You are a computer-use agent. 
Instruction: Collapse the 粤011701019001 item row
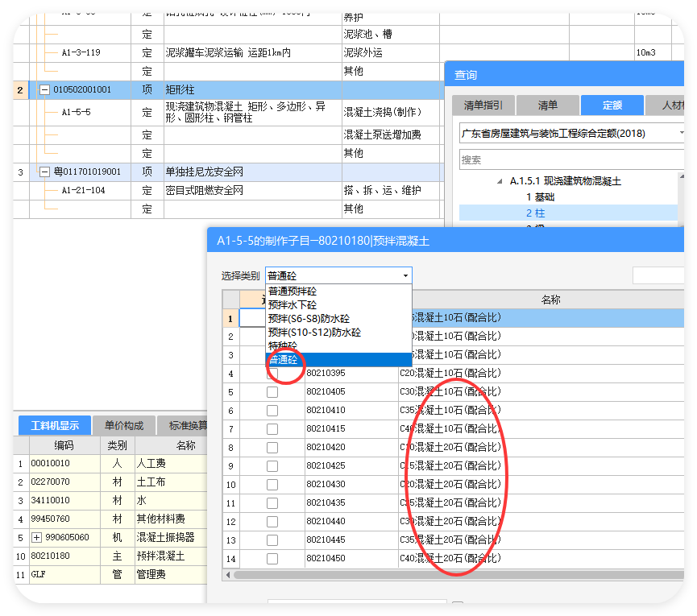44,172
